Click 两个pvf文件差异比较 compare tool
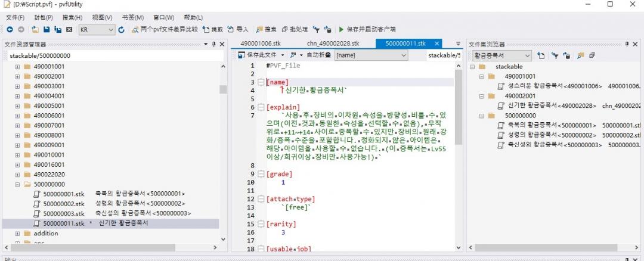 pos(165,29)
